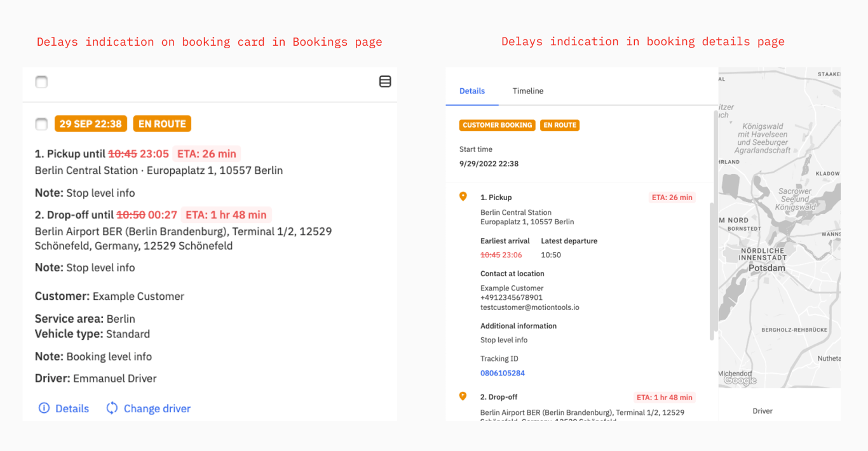Screen dimensions: 868x451
Task: Click the ETA: 26 min tag in details
Action: coord(672,198)
